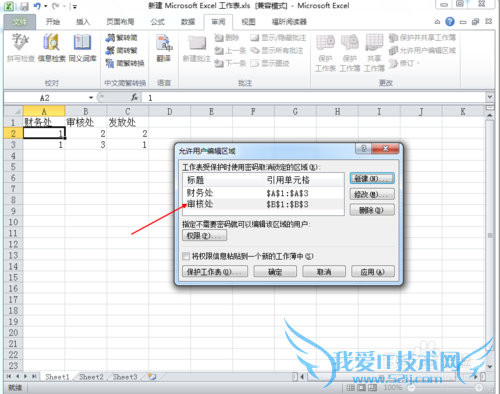Switch to the 公式 tab
The height and width of the screenshot is (394, 500).
click(158, 22)
